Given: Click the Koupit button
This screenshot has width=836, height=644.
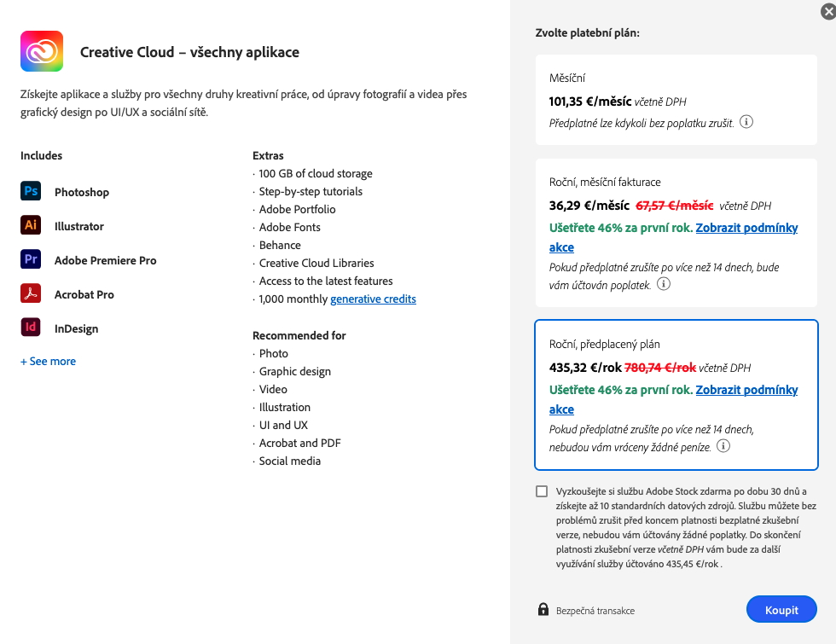Looking at the screenshot, I should (x=781, y=609).
